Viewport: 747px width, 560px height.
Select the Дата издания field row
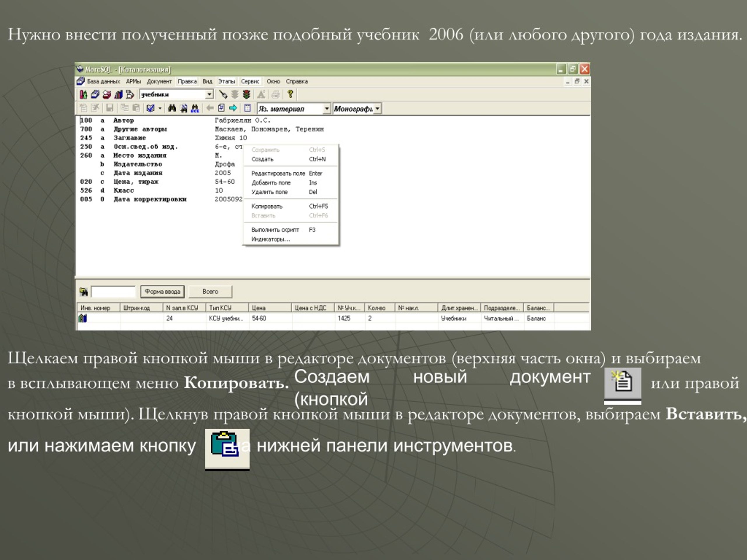pos(165,173)
